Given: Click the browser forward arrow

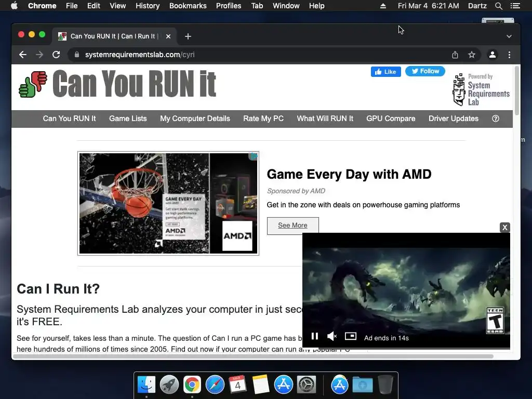Looking at the screenshot, I should [39, 55].
